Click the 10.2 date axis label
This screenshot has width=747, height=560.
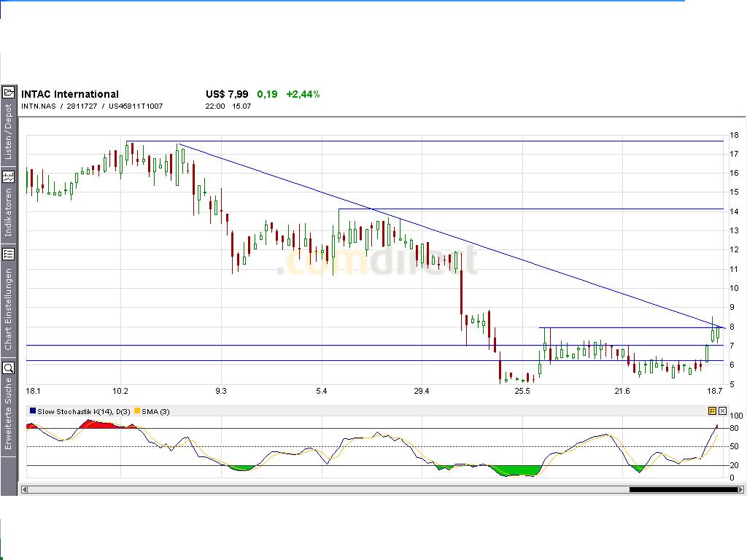click(x=120, y=392)
